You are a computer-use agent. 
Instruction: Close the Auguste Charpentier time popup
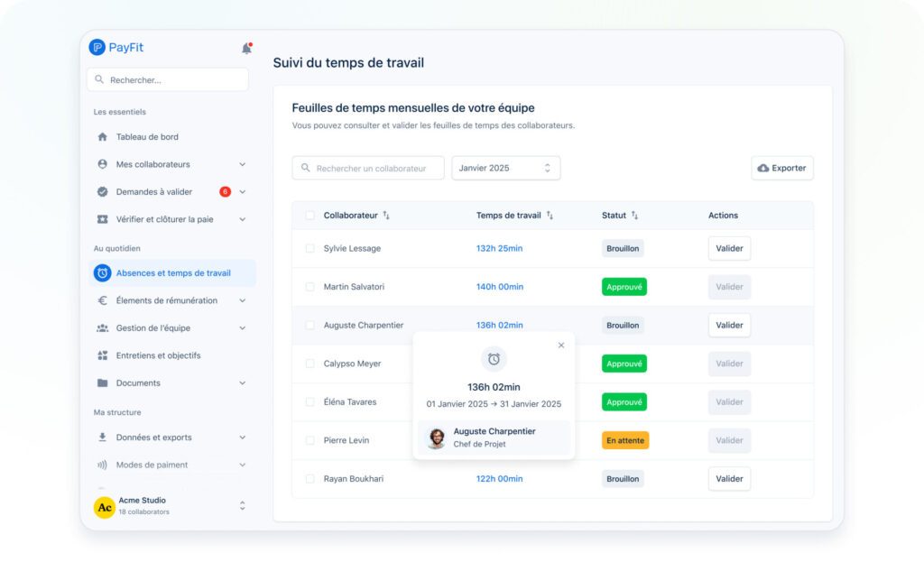pos(561,345)
